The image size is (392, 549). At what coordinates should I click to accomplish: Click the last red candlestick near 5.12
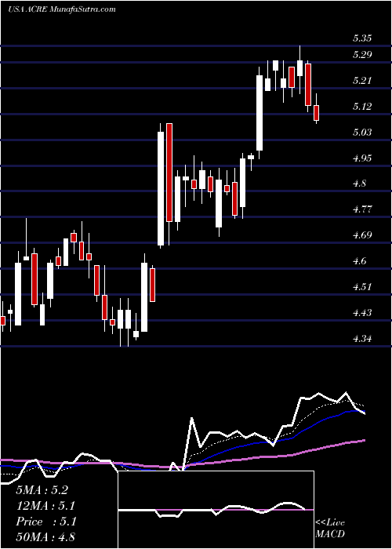click(x=317, y=113)
